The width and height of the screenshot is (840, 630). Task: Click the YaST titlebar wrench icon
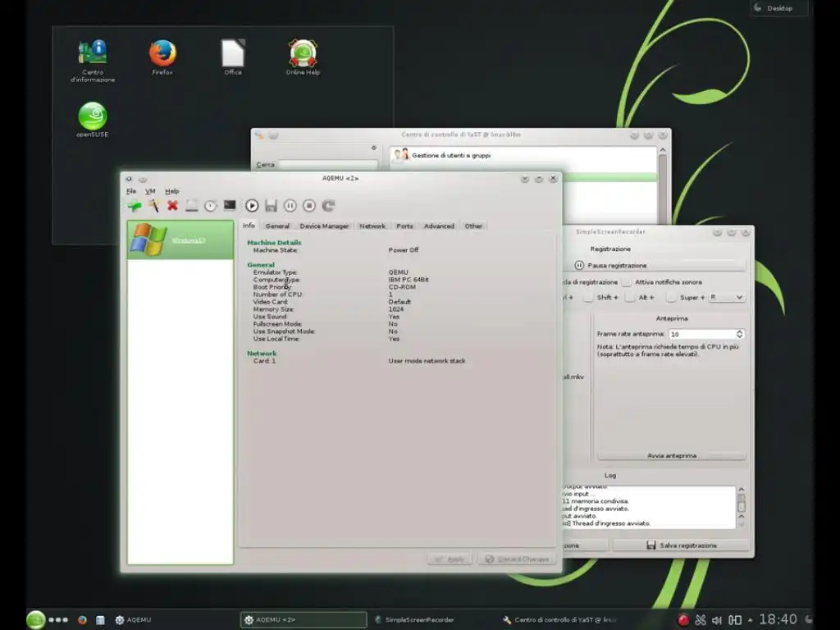coord(259,135)
